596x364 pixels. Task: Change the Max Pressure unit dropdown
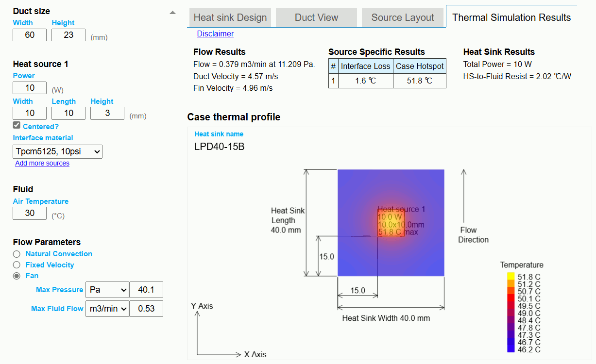107,290
